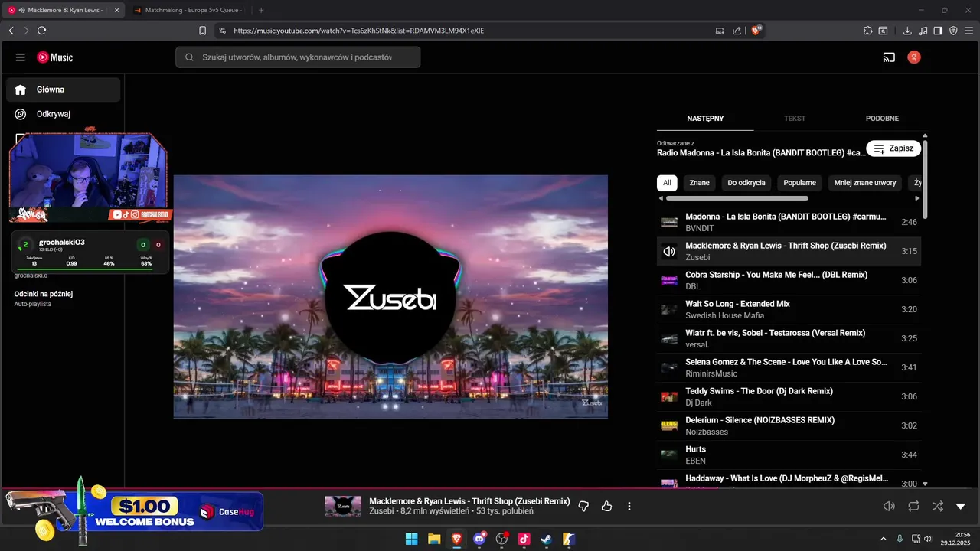Open the YouTube Music hamburger menu

21,57
